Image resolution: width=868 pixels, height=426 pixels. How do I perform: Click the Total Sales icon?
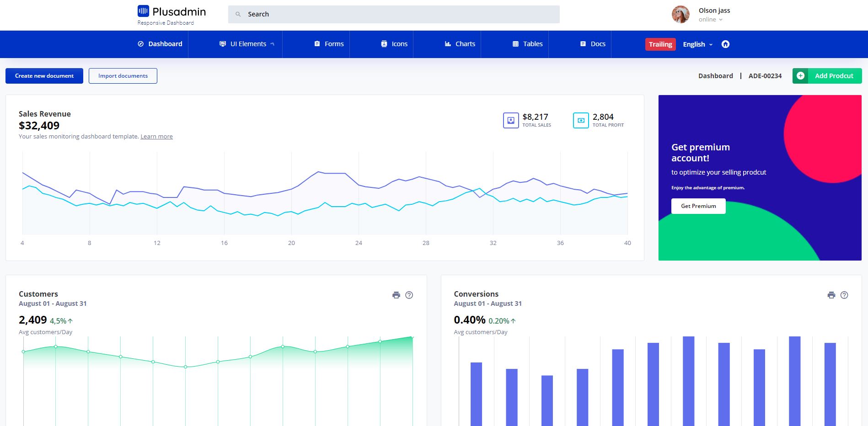coord(511,121)
